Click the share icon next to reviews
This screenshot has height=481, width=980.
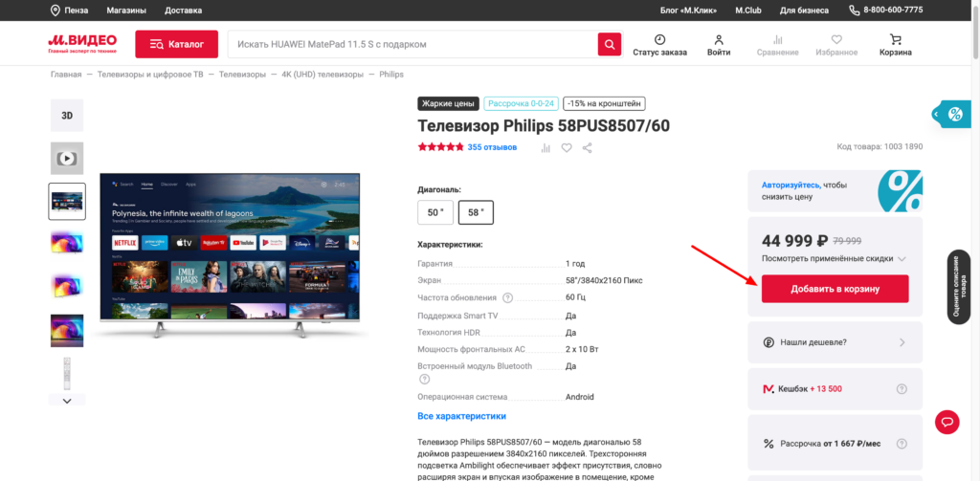coord(587,148)
